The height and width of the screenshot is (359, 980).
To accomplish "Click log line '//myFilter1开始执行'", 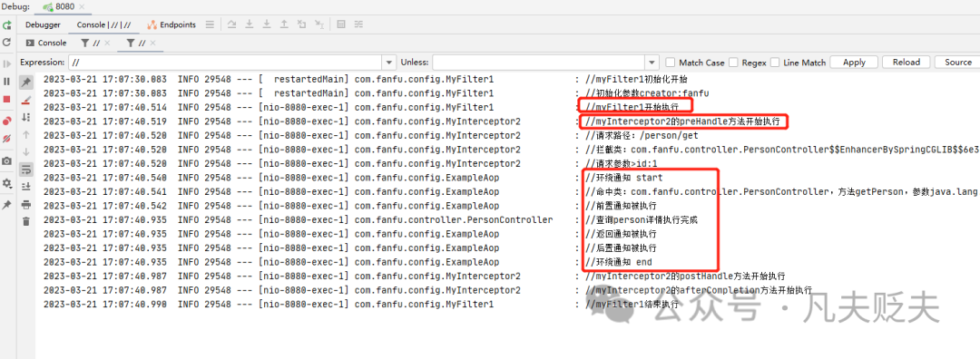I will 632,107.
